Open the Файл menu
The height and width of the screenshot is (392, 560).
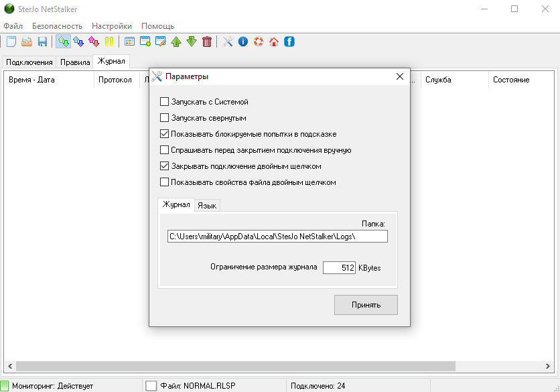coord(13,26)
